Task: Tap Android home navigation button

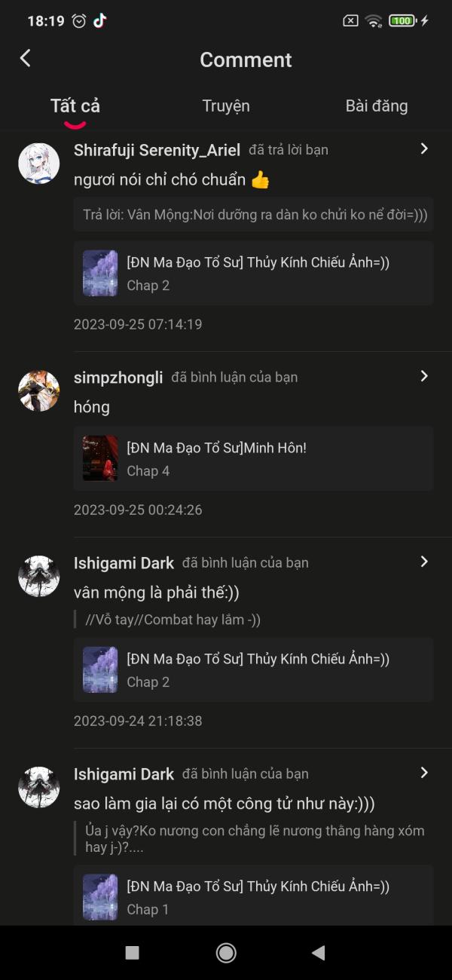Action: 226,953
